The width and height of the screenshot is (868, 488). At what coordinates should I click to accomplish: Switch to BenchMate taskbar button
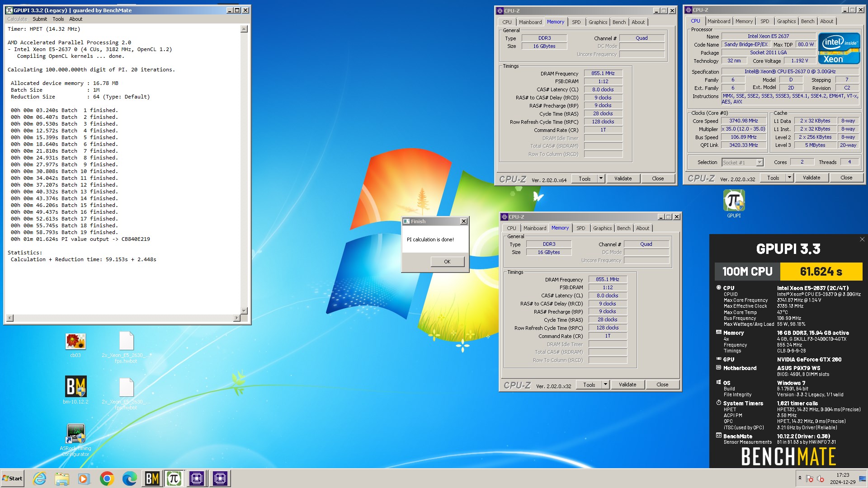(x=152, y=479)
